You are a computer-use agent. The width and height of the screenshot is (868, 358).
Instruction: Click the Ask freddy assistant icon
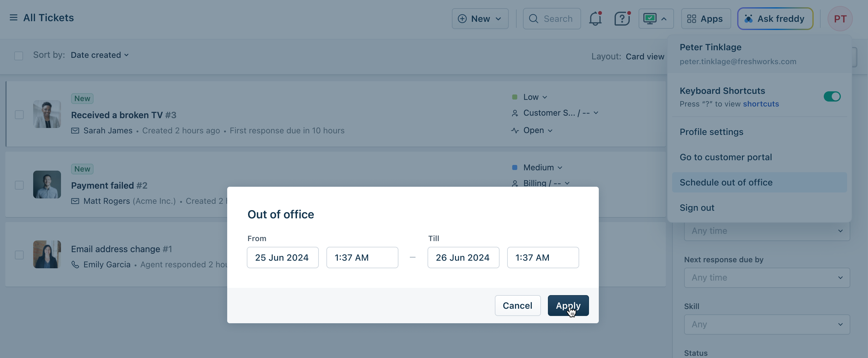pyautogui.click(x=748, y=19)
